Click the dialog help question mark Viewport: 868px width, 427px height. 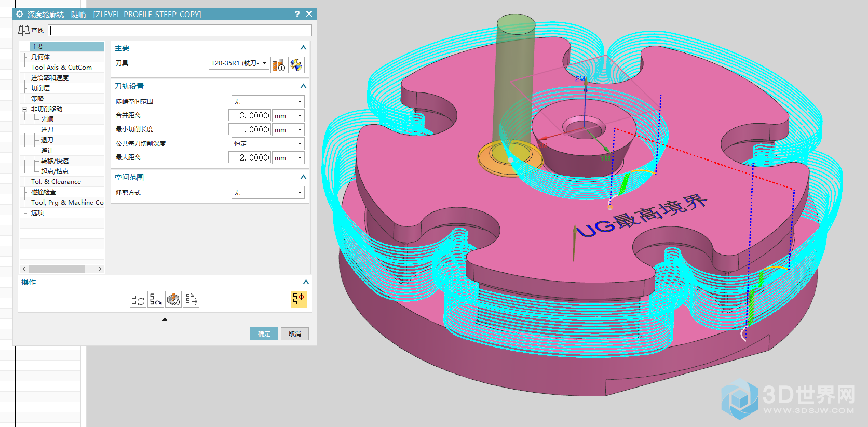[x=297, y=14]
